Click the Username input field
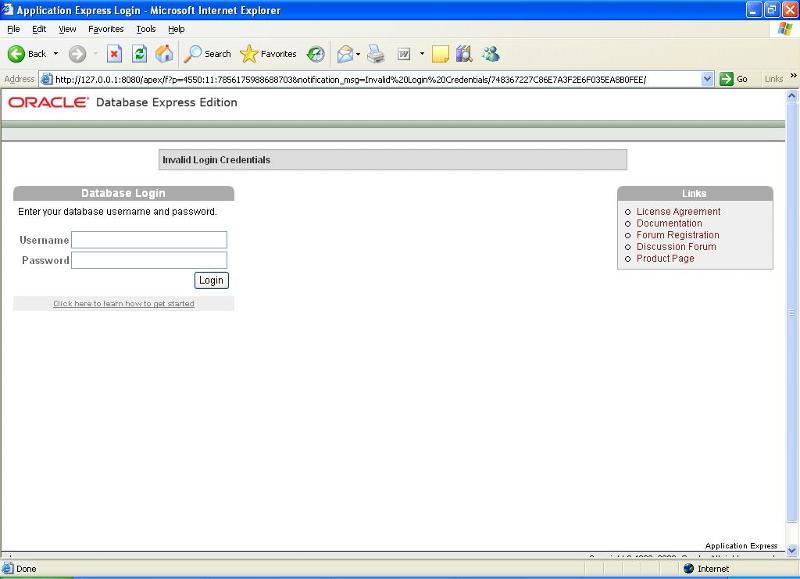Image resolution: width=800 pixels, height=579 pixels. (149, 240)
